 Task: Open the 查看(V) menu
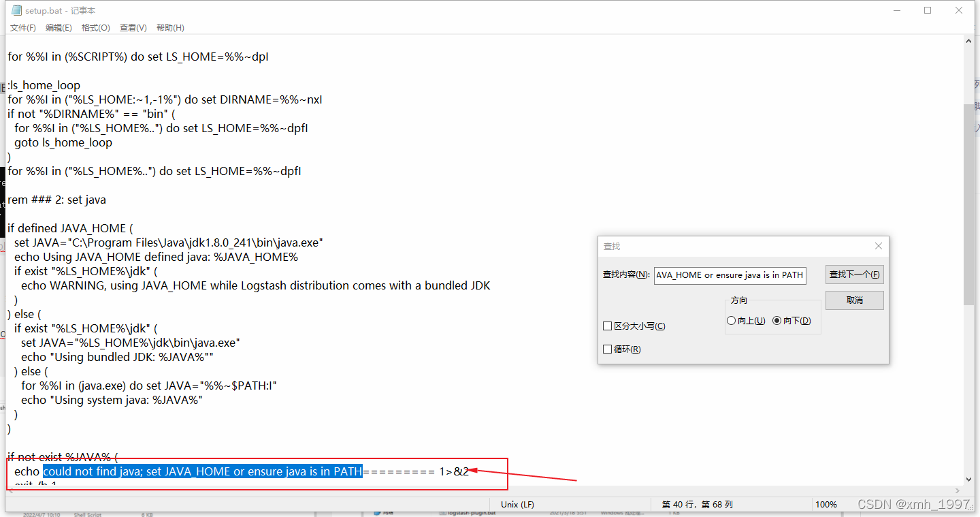coord(132,27)
